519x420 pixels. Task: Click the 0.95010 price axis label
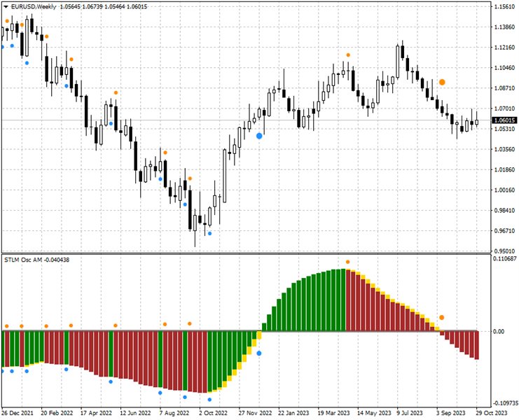(x=504, y=251)
